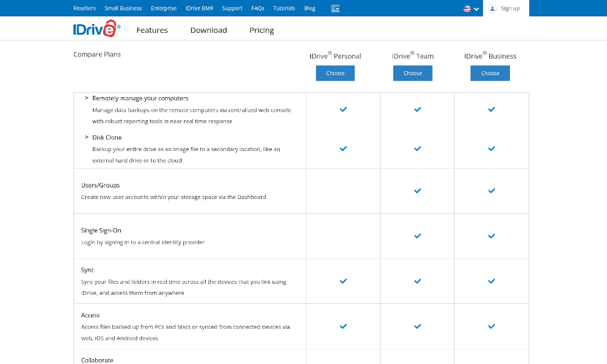The height and width of the screenshot is (364, 607).
Task: Open the FAQs navigation link
Action: (x=257, y=8)
